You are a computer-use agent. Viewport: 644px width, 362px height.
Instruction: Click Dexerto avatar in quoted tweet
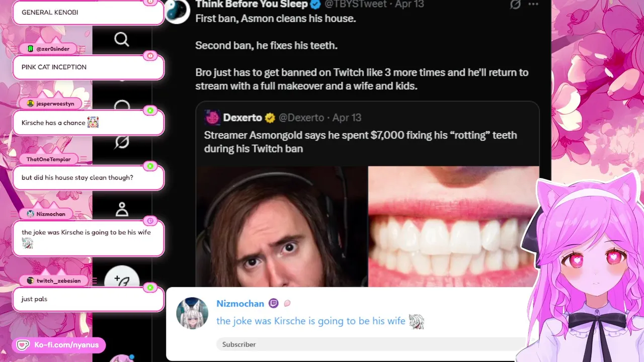(x=212, y=118)
